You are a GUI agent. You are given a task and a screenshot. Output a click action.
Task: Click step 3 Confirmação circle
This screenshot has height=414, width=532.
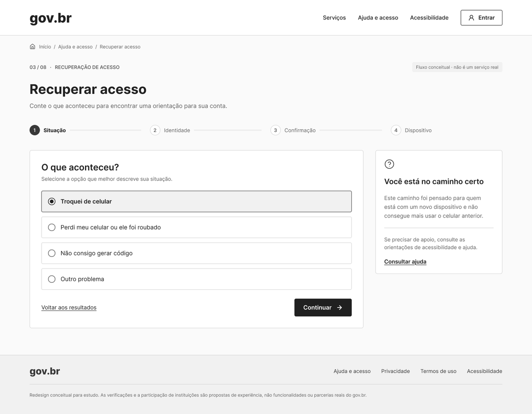click(276, 130)
